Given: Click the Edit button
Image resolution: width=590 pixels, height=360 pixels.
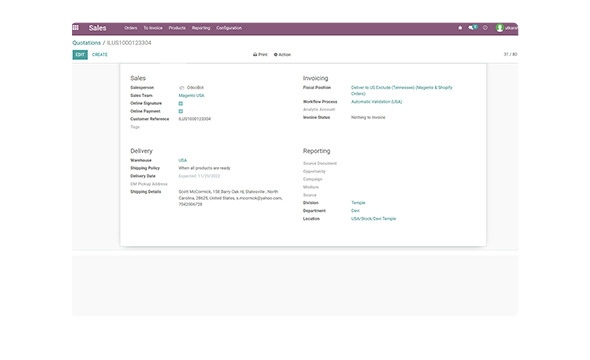Looking at the screenshot, I should point(80,55).
